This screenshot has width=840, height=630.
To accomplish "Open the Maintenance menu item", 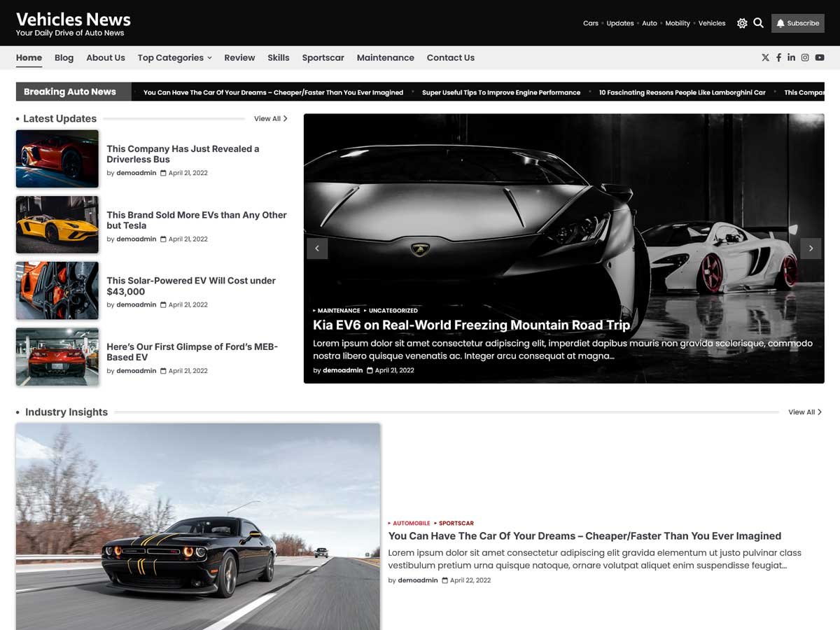I will [385, 57].
